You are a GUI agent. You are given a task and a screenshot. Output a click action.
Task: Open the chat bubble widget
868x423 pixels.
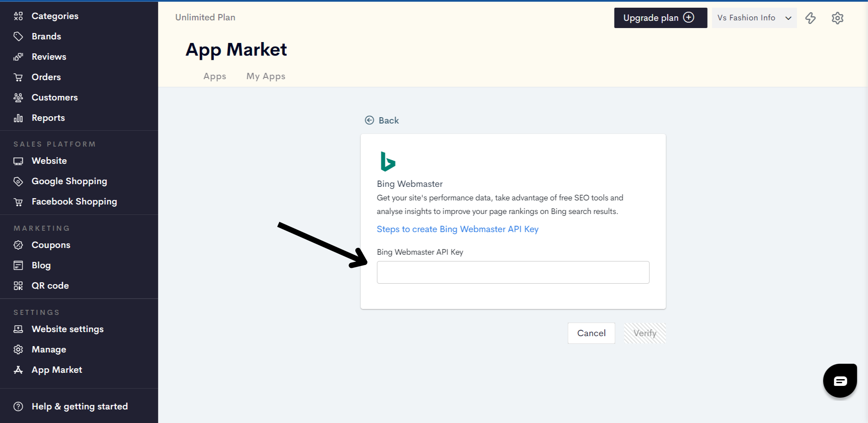click(840, 381)
